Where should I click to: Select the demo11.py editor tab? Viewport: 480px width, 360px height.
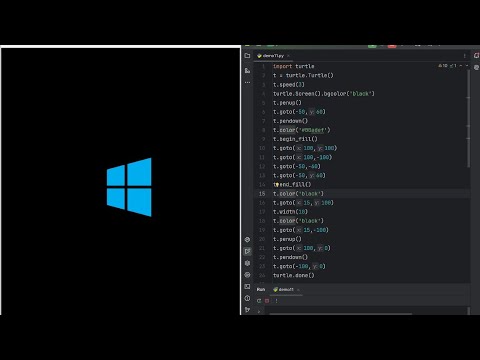(273, 56)
